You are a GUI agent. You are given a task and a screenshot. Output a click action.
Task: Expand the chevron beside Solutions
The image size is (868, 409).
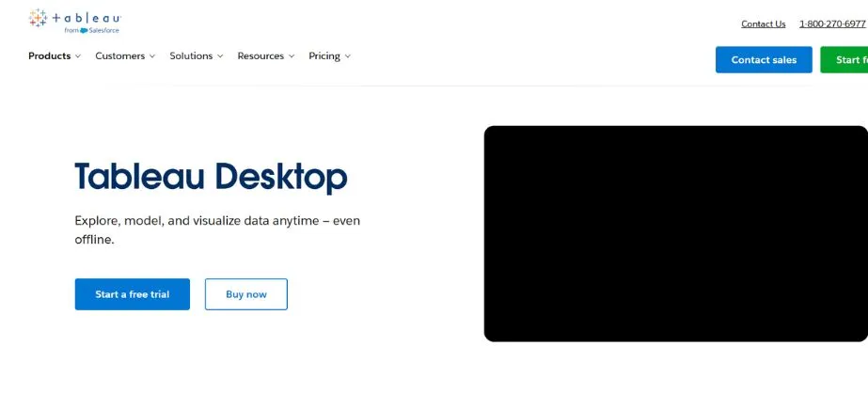coord(220,56)
